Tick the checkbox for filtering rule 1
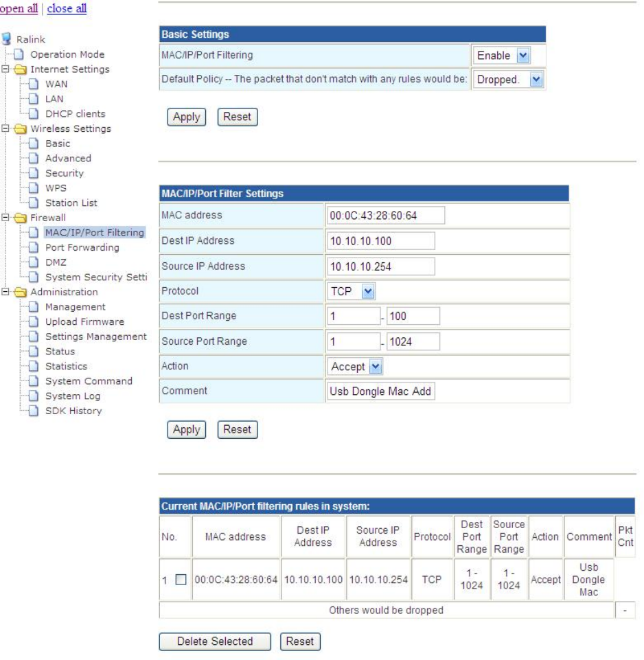Viewport: 644px width, 660px height. click(181, 579)
